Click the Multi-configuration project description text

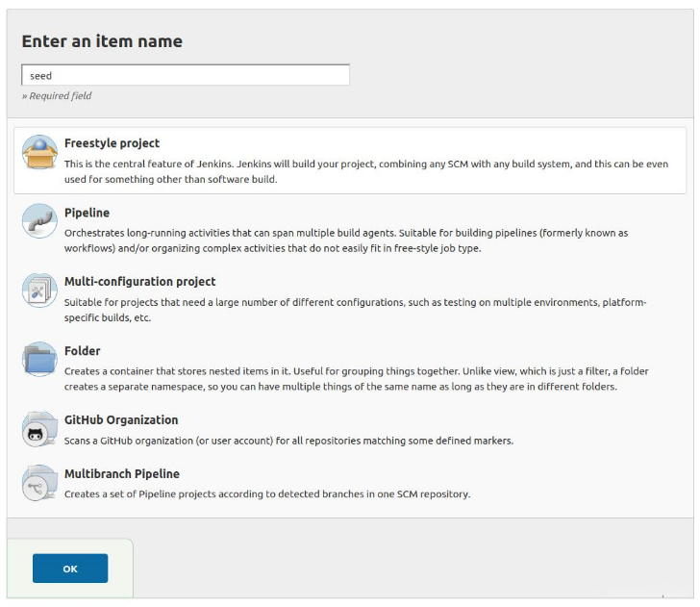click(x=355, y=310)
